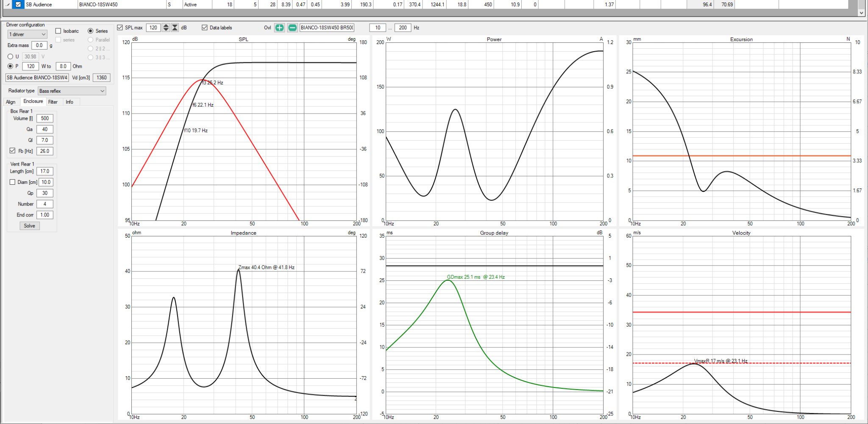Disable the SPL max checkbox
The width and height of the screenshot is (868, 424).
point(120,28)
